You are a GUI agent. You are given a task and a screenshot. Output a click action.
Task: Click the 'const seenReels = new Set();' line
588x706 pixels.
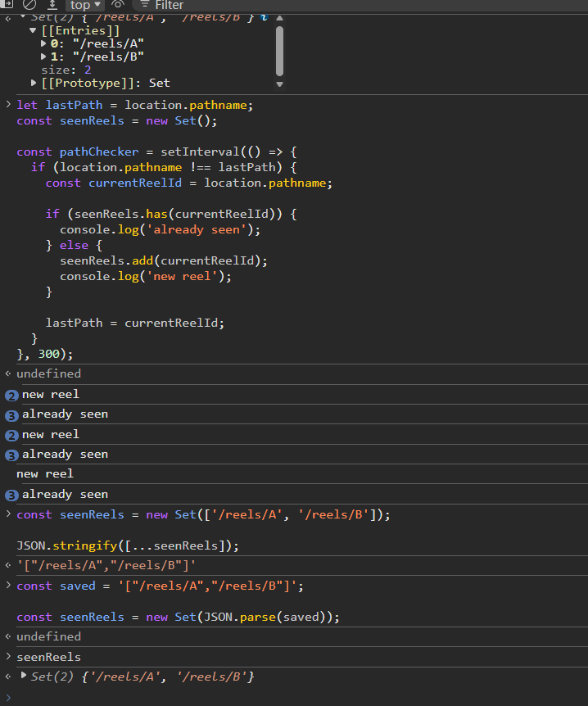pos(117,120)
